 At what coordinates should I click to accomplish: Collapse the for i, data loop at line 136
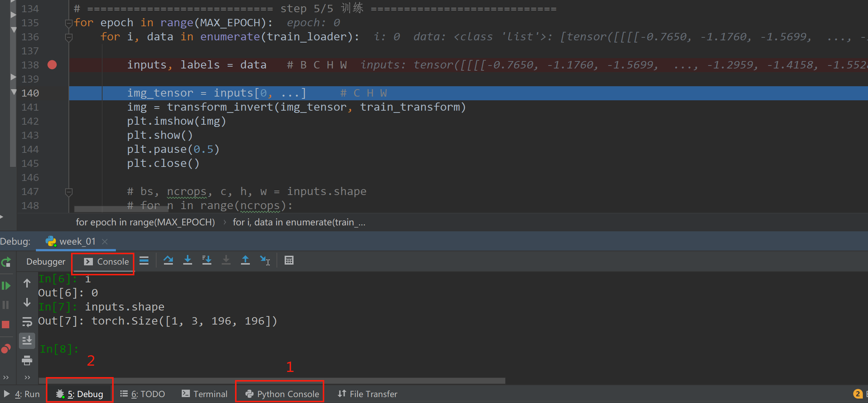[68, 37]
